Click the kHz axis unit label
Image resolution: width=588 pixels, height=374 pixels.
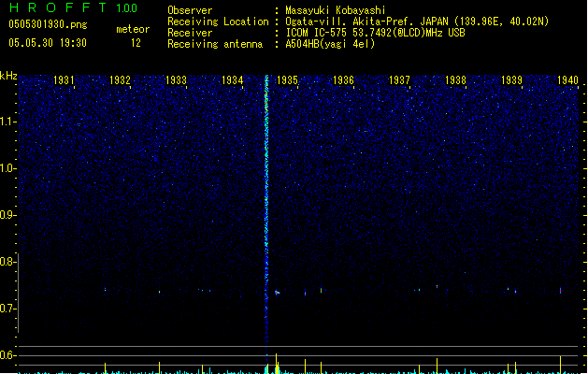(8, 76)
